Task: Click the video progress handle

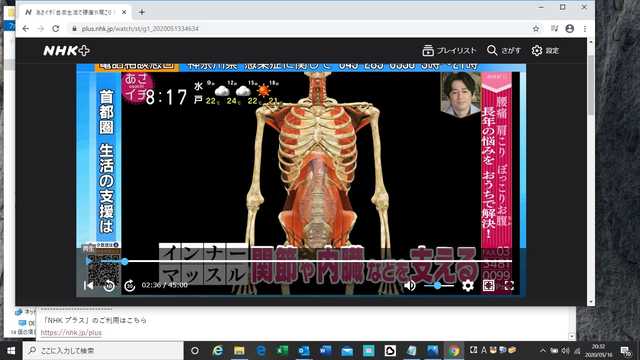Action: tap(124, 261)
